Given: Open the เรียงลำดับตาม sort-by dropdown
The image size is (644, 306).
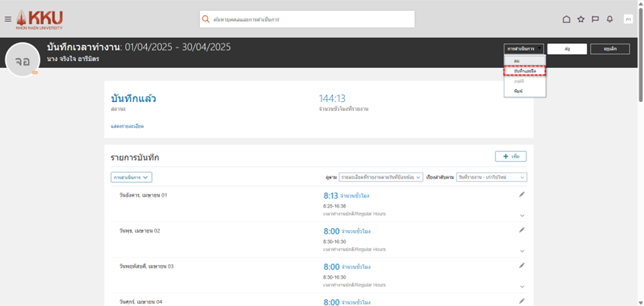Looking at the screenshot, I should click(491, 177).
